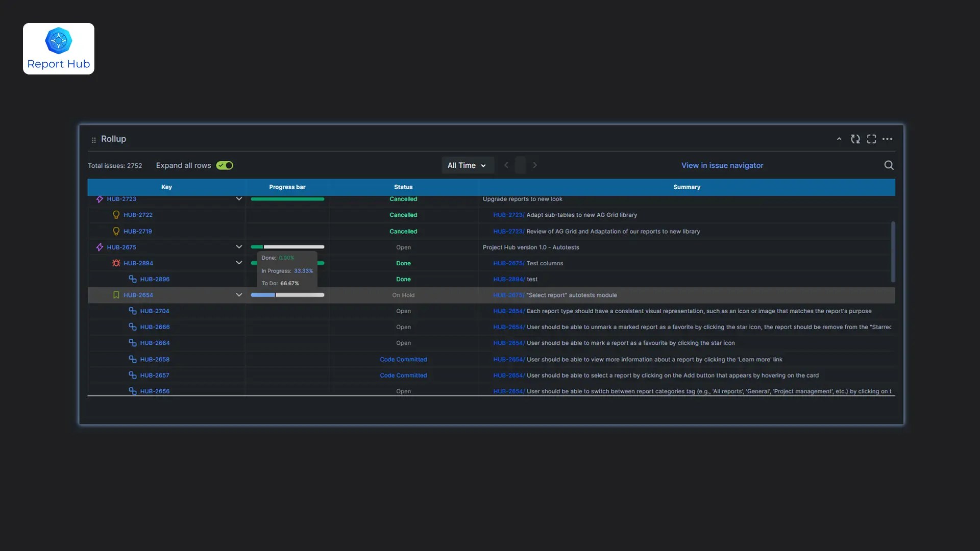Image resolution: width=980 pixels, height=551 pixels.
Task: Click the HUB-2654 progress bar
Action: (x=287, y=295)
